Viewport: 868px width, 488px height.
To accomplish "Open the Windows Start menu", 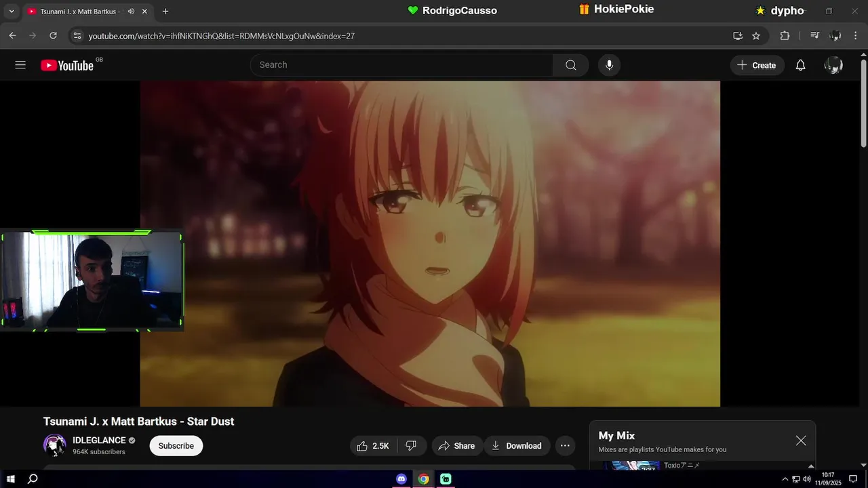I will coord(11,479).
